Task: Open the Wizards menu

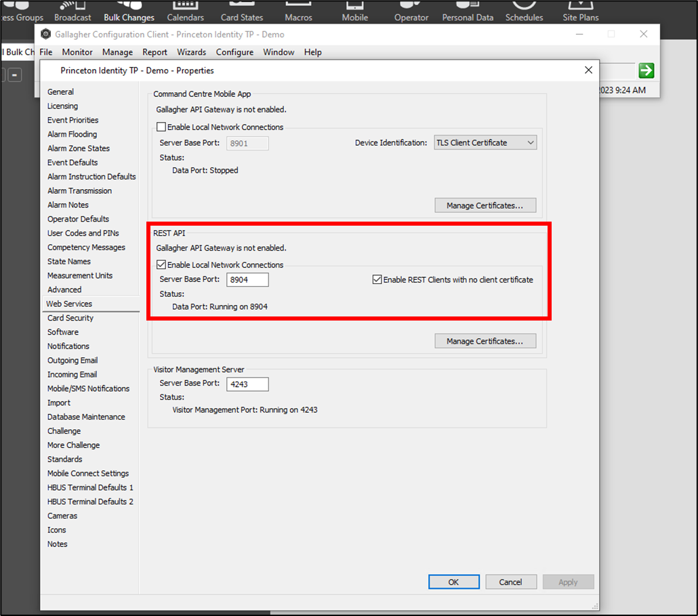Action: click(x=191, y=52)
